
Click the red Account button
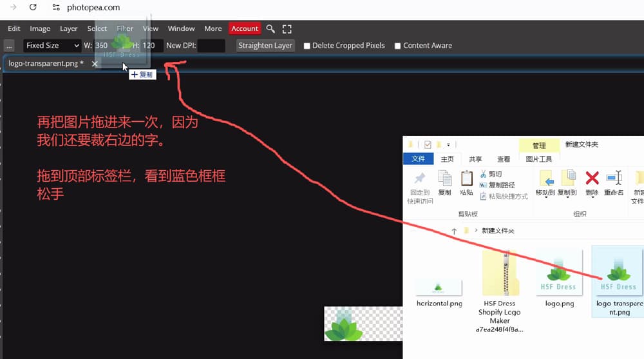pos(245,28)
